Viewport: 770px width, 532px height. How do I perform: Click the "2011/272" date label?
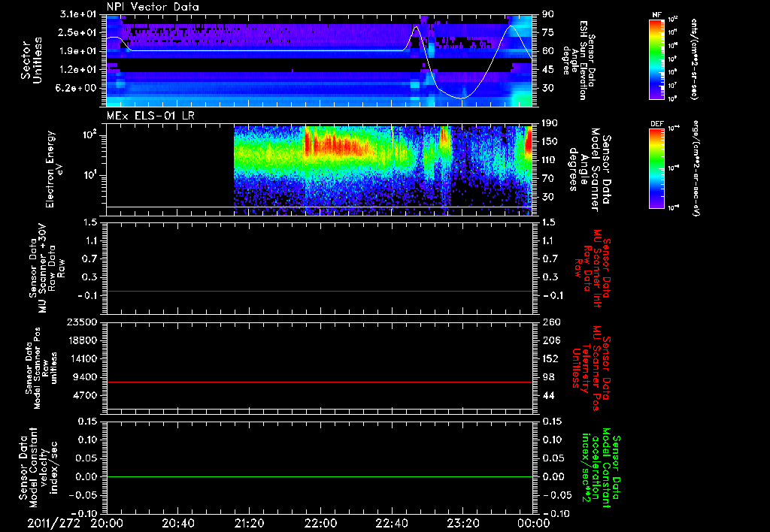tap(53, 523)
